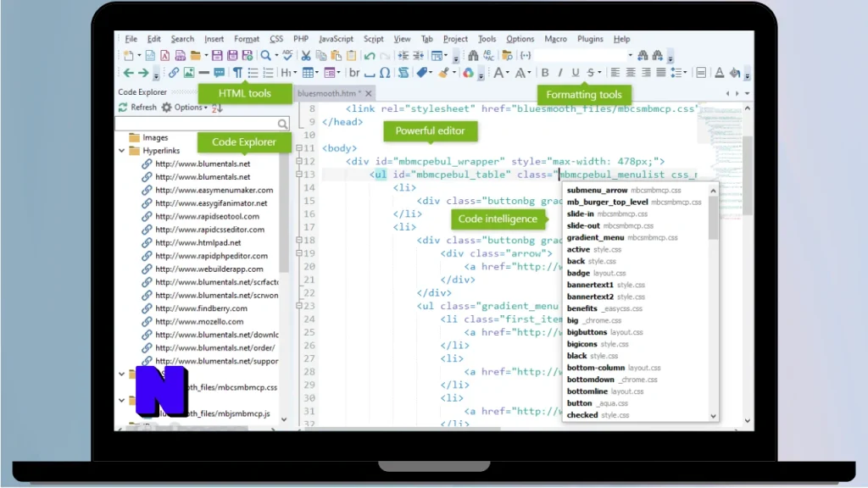Cut selection with the scissors icon
This screenshot has width=868, height=488.
coord(305,55)
